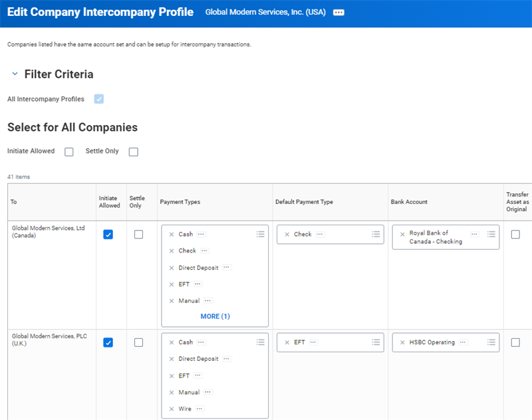Open Bank Account prompt list for U.K. row
This screenshot has width=532, height=420.
491,342
